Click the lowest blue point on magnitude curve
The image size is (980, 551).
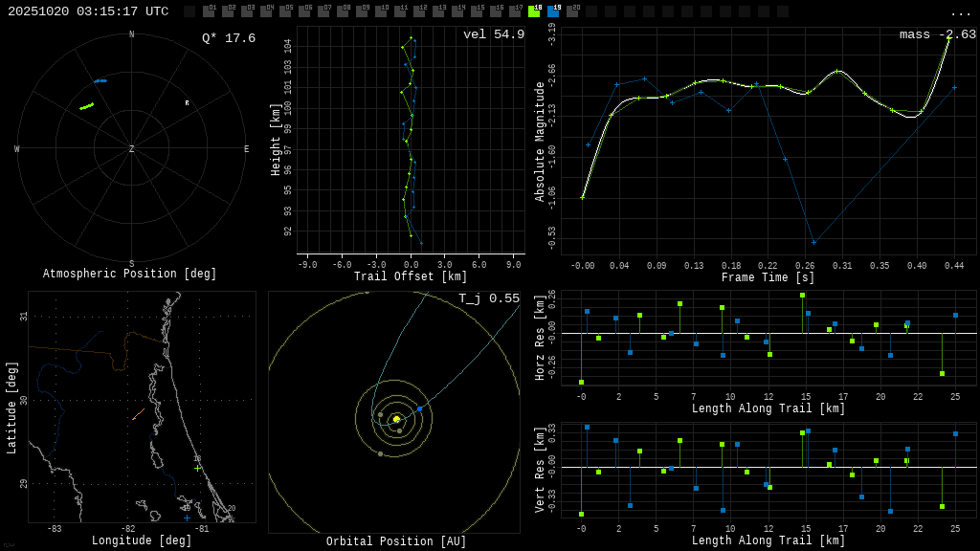pos(813,242)
